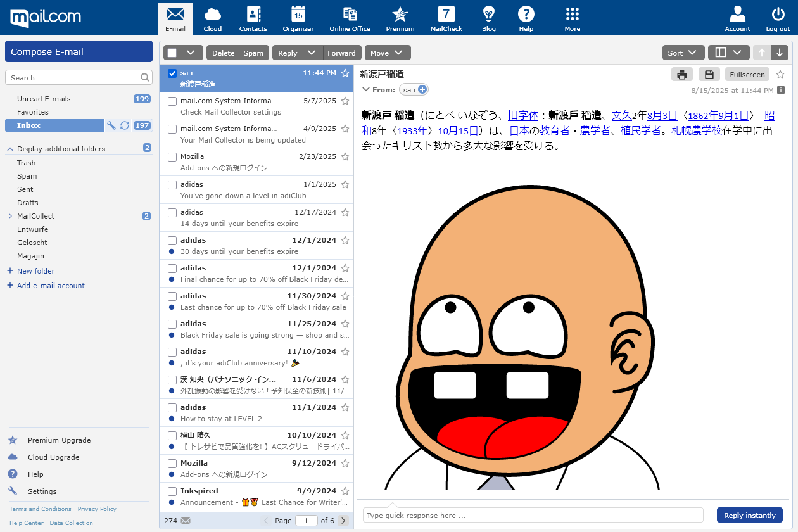Click the Compose E-mail button

point(79,52)
